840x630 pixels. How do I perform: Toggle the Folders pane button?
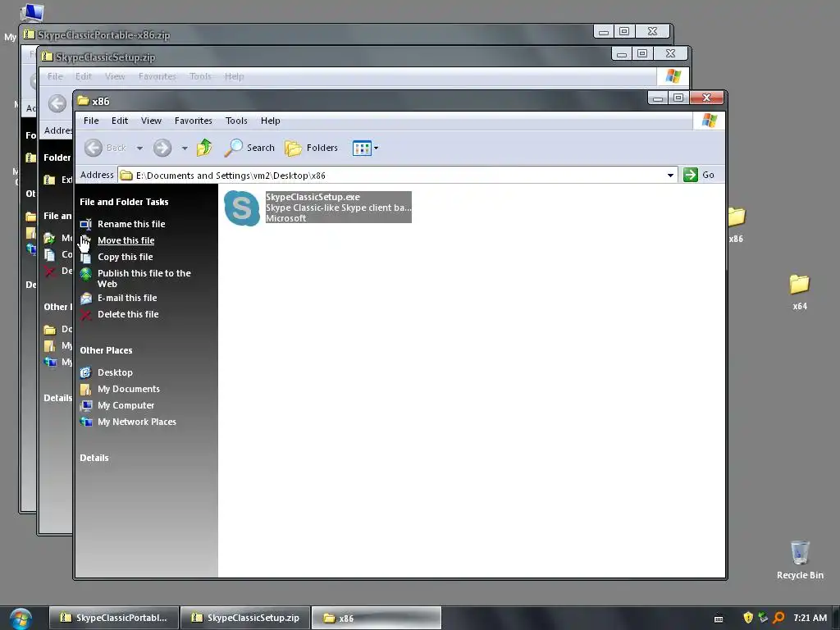click(311, 148)
